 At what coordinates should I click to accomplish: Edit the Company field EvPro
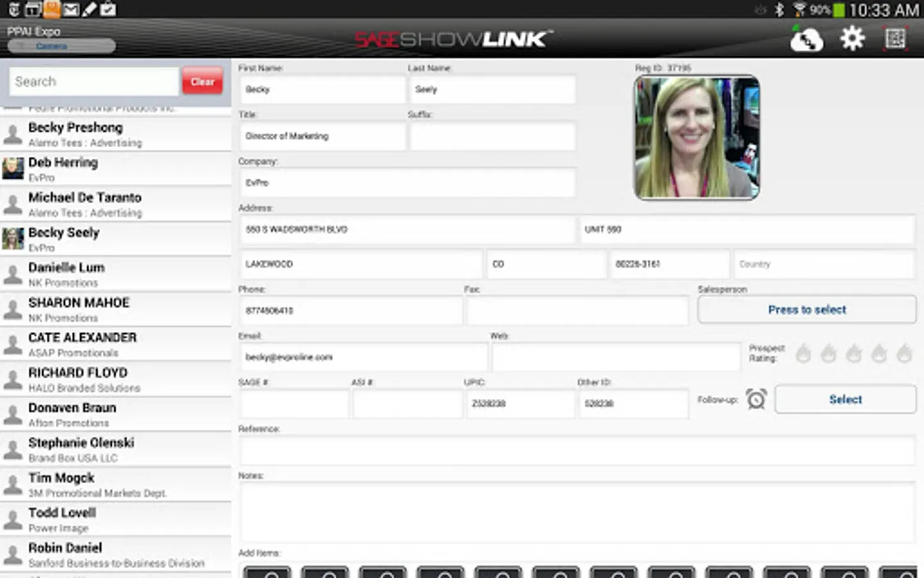click(407, 183)
